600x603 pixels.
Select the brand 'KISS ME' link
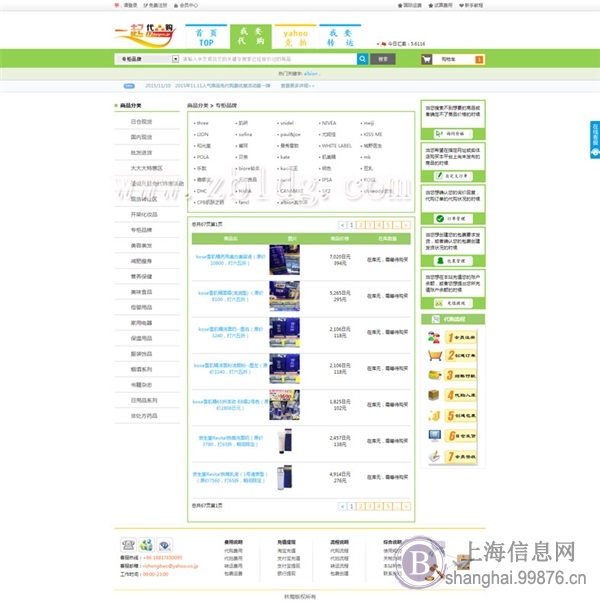click(373, 134)
